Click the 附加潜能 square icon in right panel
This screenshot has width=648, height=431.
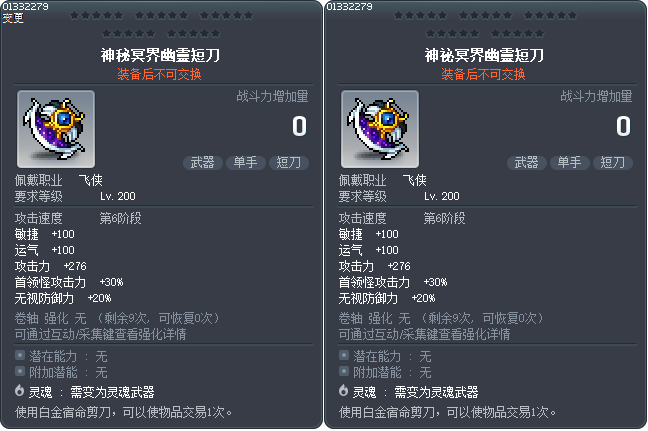344,371
